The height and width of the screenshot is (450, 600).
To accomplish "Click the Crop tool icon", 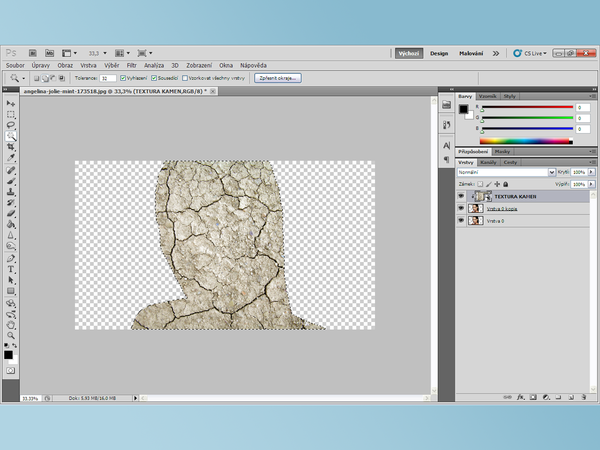I will coord(10,148).
